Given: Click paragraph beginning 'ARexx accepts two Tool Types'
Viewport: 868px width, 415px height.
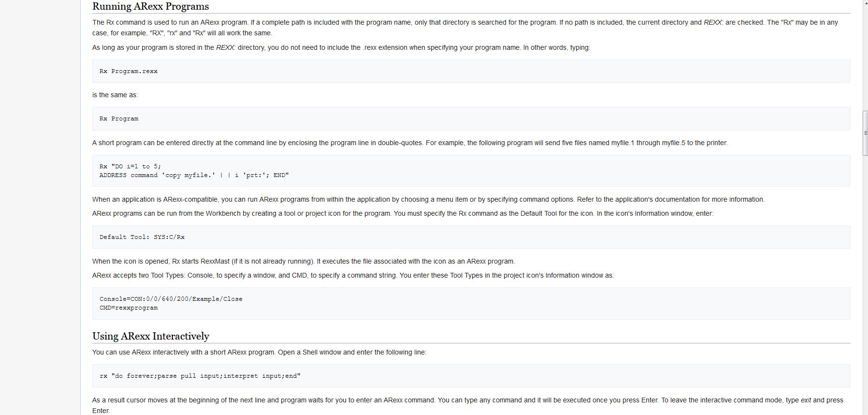Looking at the screenshot, I should pos(353,275).
